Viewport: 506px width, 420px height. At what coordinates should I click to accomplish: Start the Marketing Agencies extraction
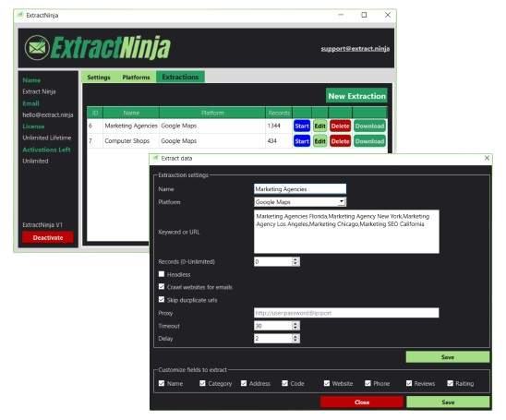(x=302, y=126)
